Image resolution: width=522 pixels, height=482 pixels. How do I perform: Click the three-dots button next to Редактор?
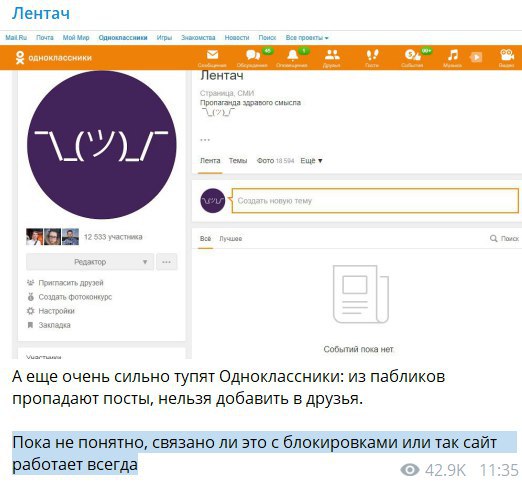click(x=167, y=262)
